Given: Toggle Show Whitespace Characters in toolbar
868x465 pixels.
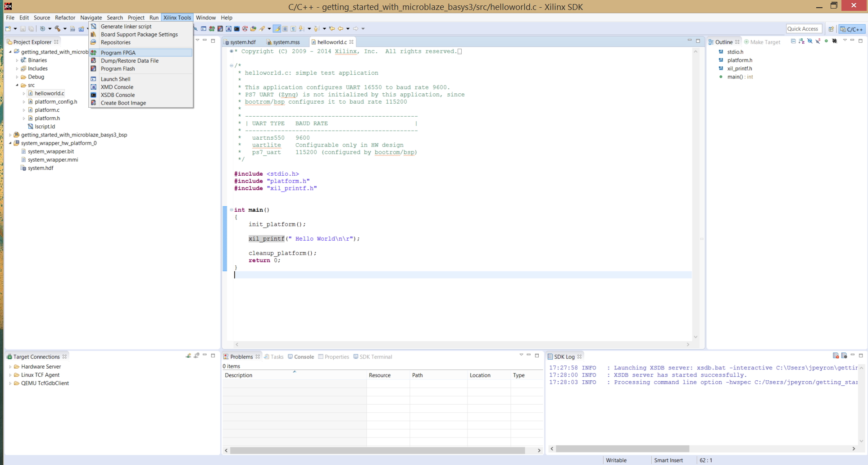Looking at the screenshot, I should coord(293,29).
